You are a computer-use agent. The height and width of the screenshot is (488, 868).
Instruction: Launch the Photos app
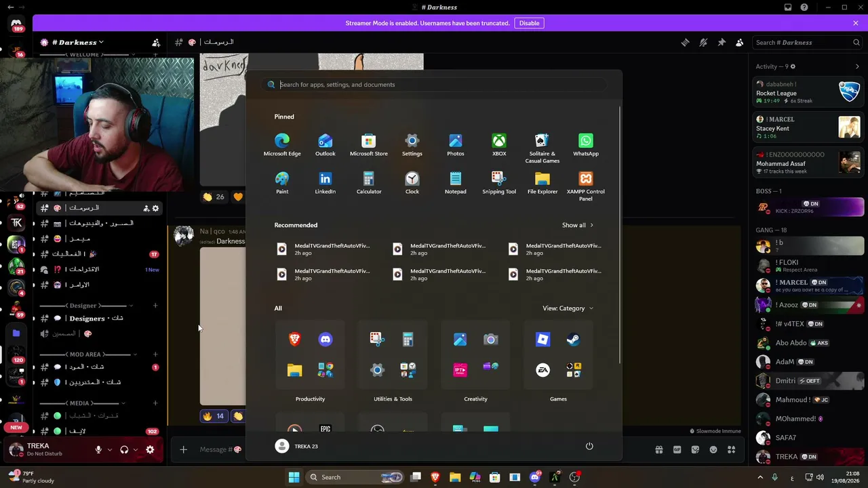point(456,145)
